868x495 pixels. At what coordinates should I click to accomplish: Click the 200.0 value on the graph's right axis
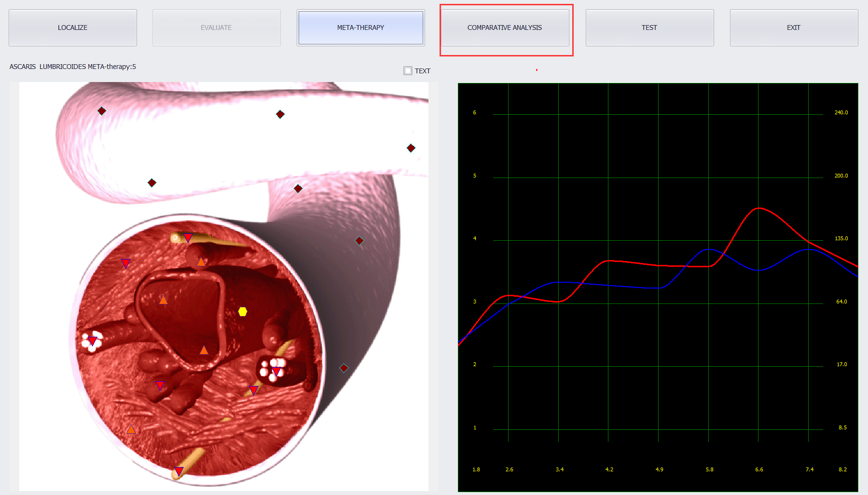pos(841,176)
